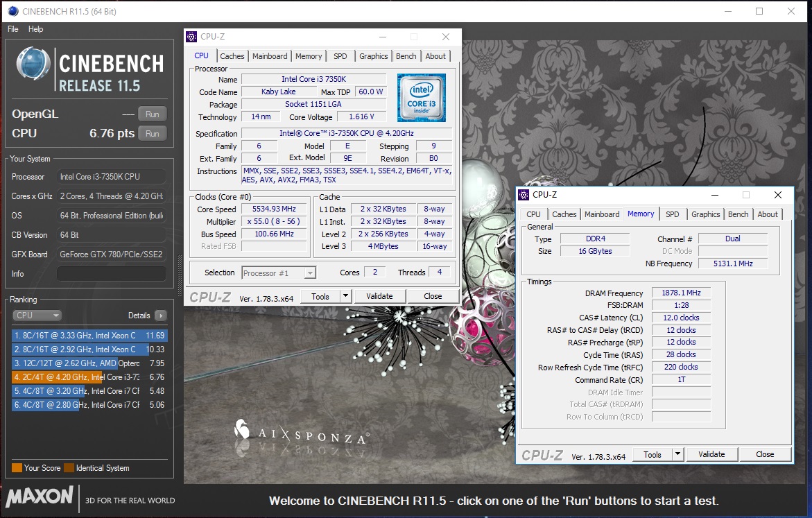Viewport: 812px width, 518px height.
Task: Click the Cinebench title bar app icon
Action: 13,11
